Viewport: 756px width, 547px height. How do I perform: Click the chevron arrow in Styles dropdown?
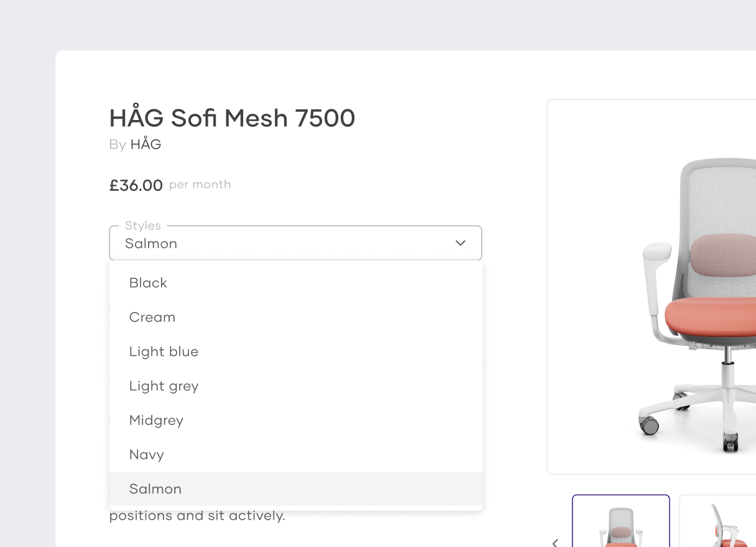[x=460, y=243]
